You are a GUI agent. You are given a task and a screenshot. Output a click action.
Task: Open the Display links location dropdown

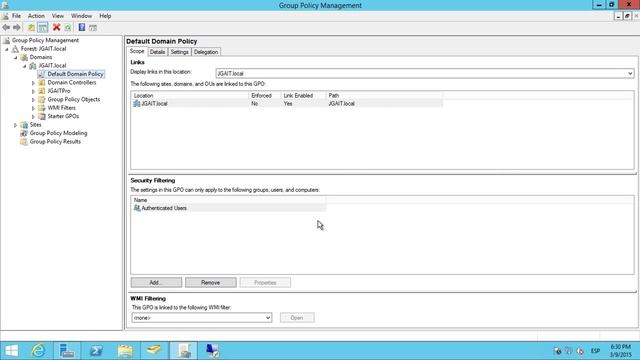pos(425,73)
